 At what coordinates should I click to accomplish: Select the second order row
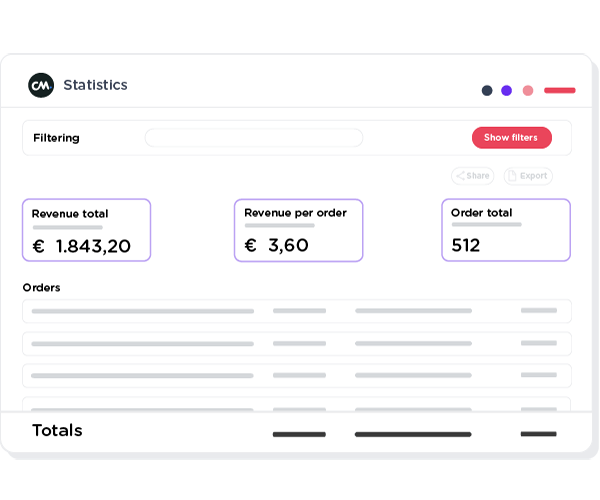coord(297,343)
